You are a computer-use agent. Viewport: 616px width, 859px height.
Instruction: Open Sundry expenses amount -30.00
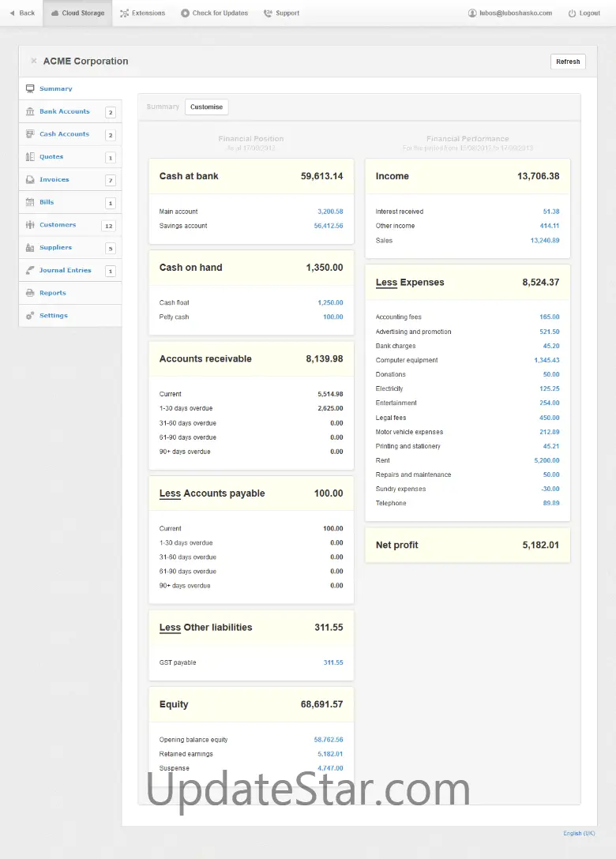(x=550, y=489)
